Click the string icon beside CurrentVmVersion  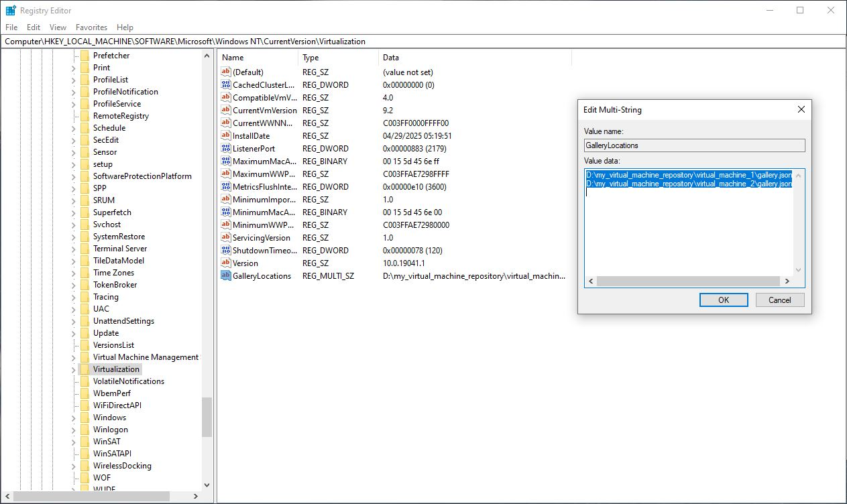pos(225,110)
